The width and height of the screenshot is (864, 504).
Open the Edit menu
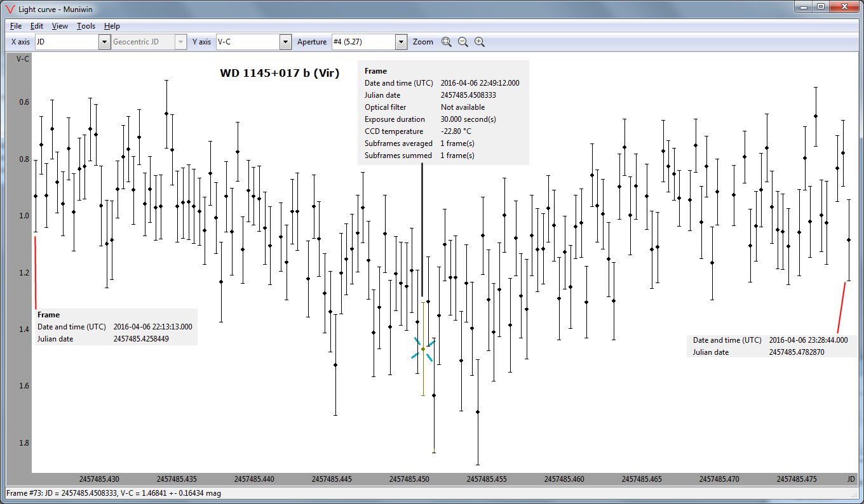[37, 26]
